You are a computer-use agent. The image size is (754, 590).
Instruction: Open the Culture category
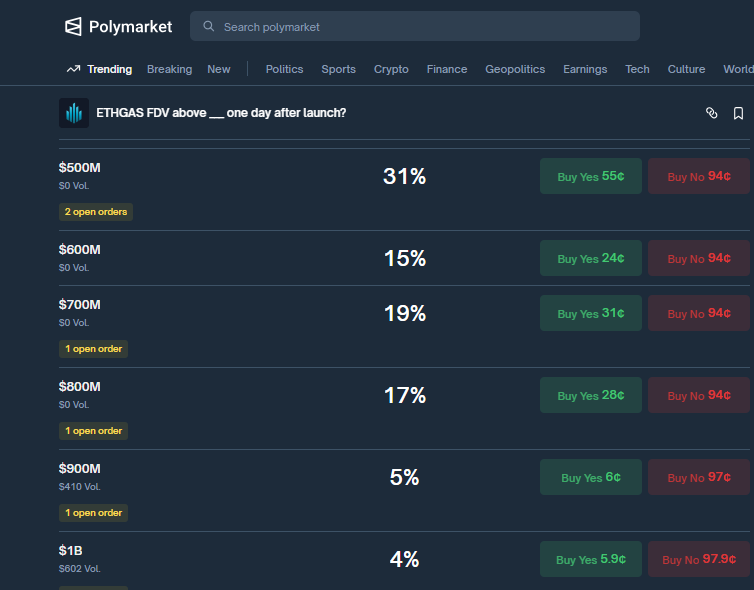click(x=686, y=69)
